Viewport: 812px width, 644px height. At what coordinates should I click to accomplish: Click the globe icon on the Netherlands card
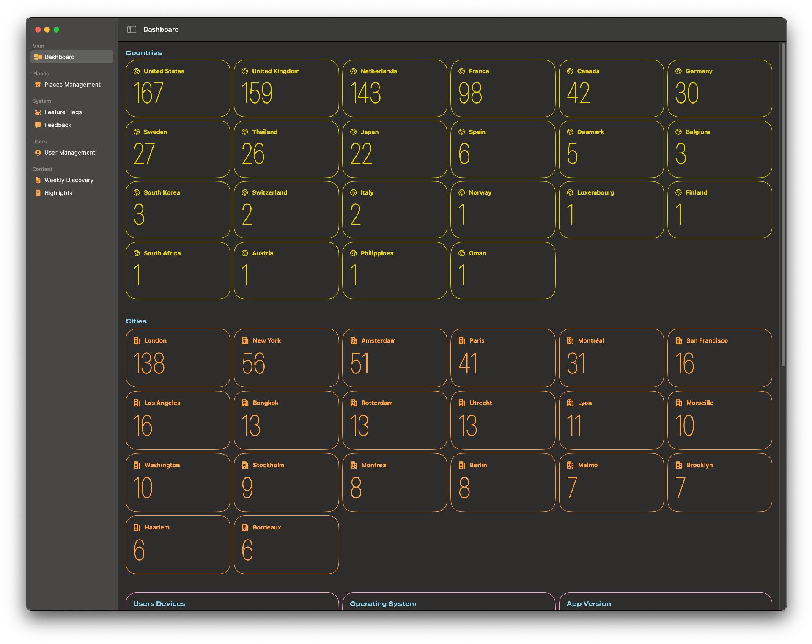pyautogui.click(x=354, y=71)
